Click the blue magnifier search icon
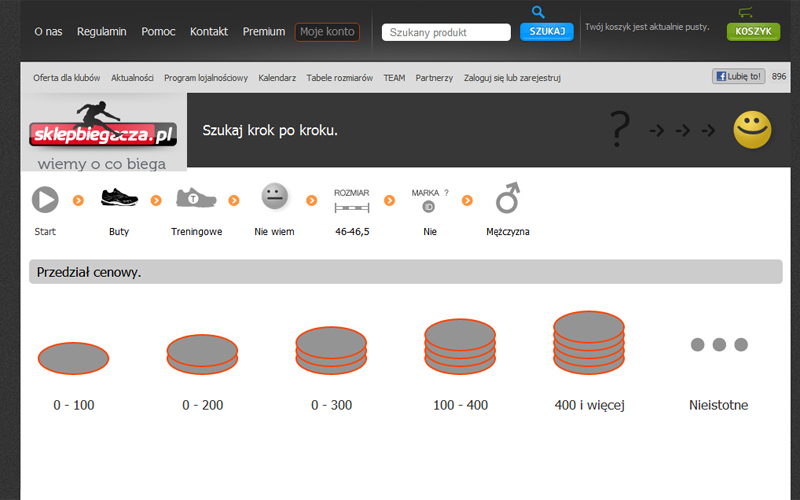This screenshot has width=800, height=500. point(538,12)
